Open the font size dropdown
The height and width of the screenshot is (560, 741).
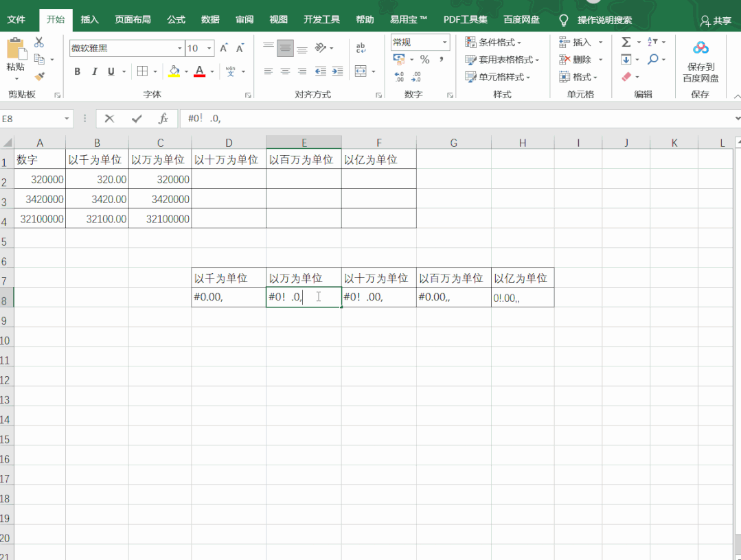(x=209, y=48)
